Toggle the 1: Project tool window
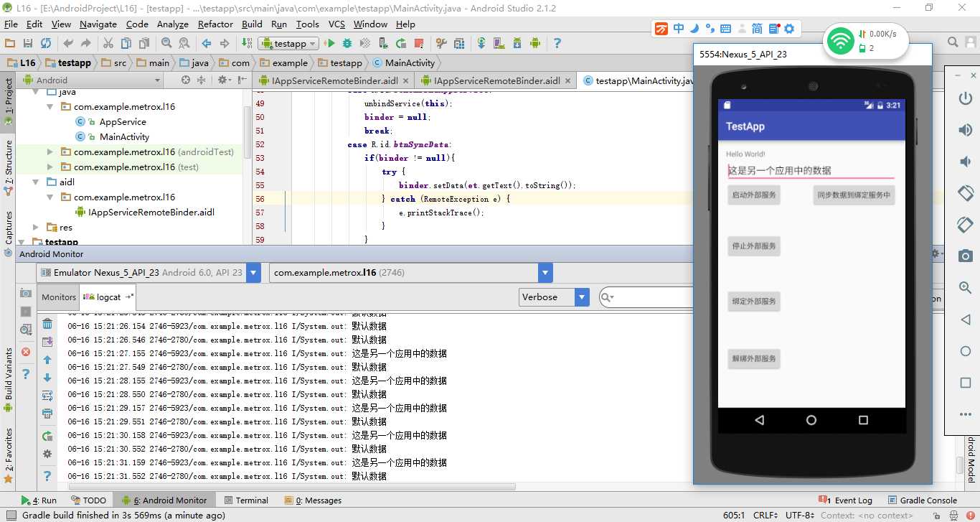The width and height of the screenshot is (980, 522). [8, 101]
